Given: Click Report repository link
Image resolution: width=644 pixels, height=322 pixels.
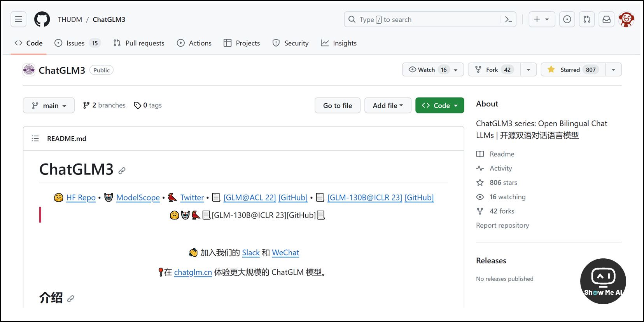Looking at the screenshot, I should tap(502, 225).
